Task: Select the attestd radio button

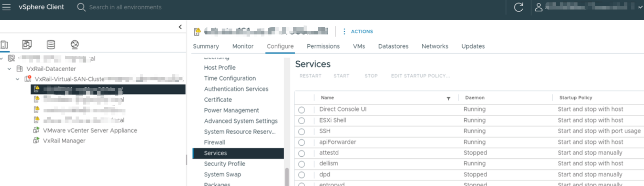Action: (x=302, y=153)
